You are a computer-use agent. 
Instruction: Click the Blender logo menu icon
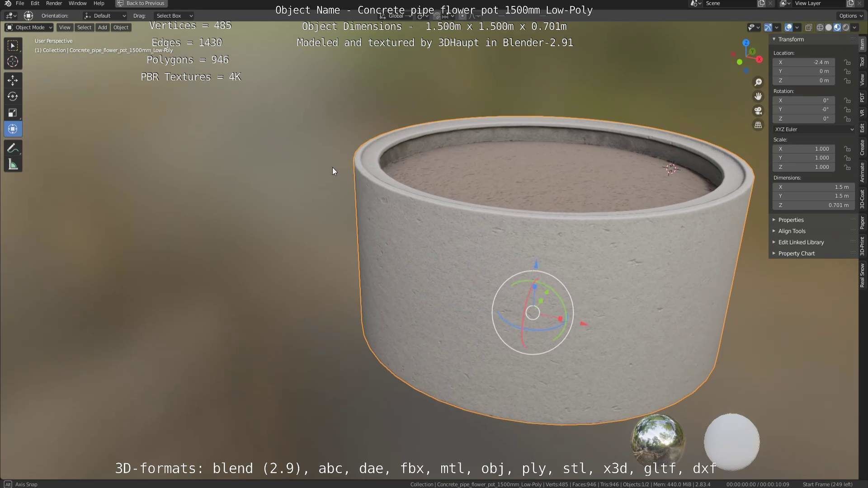coord(8,3)
